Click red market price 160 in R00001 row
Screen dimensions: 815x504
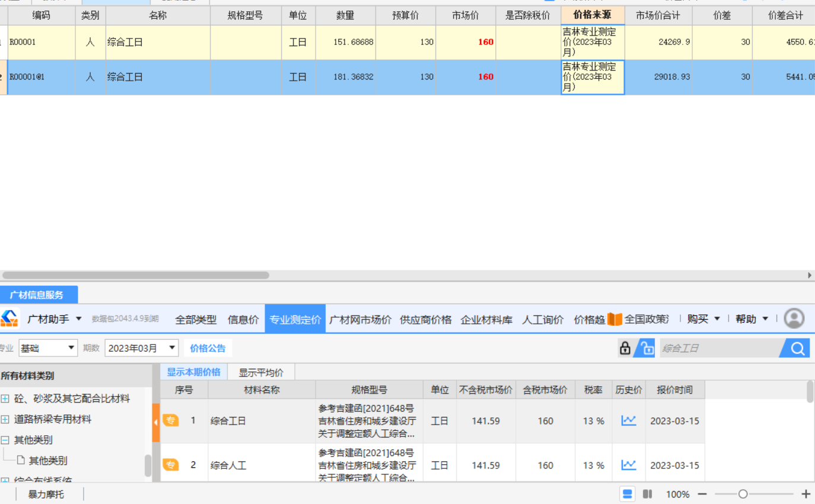[x=485, y=42]
